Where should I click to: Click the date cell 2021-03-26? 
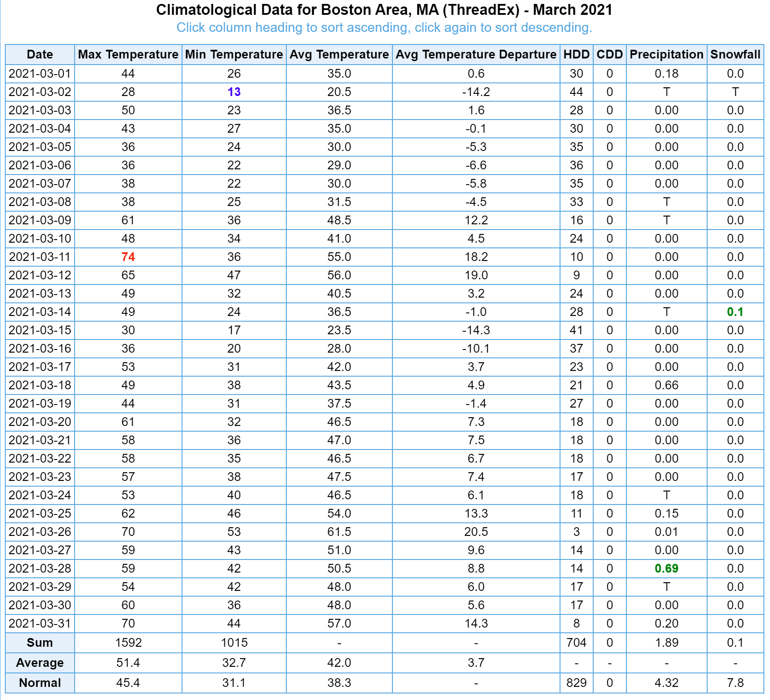click(x=40, y=532)
